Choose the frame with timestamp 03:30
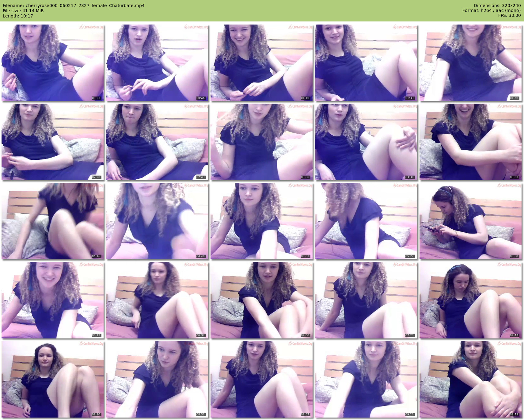The height and width of the screenshot is (420, 524). [366, 142]
